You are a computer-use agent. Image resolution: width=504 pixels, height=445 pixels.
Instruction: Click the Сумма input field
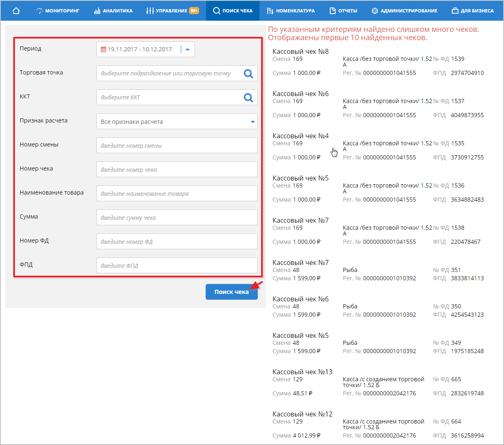point(177,218)
